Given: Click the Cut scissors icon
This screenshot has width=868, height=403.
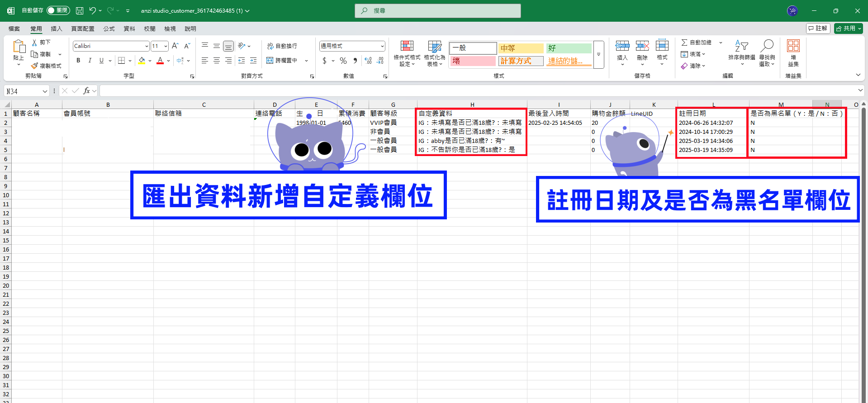Looking at the screenshot, I should coord(34,42).
